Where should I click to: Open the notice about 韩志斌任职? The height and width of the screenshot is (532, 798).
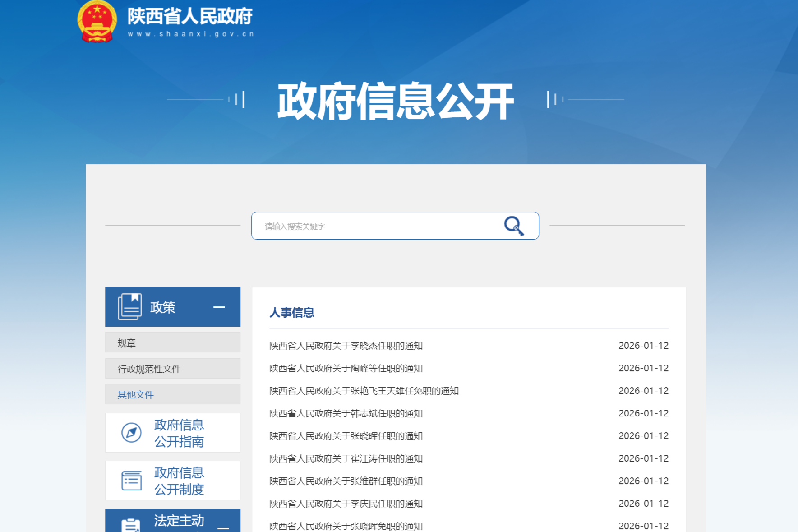click(346, 413)
